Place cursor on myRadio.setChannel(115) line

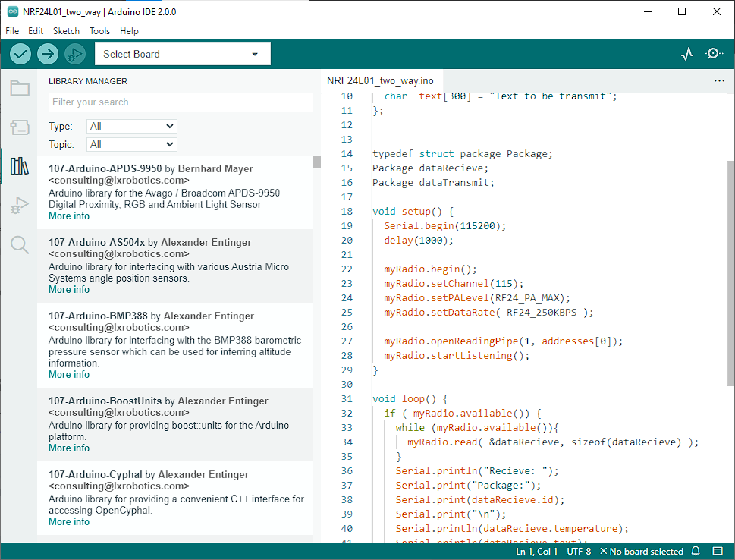tap(454, 284)
